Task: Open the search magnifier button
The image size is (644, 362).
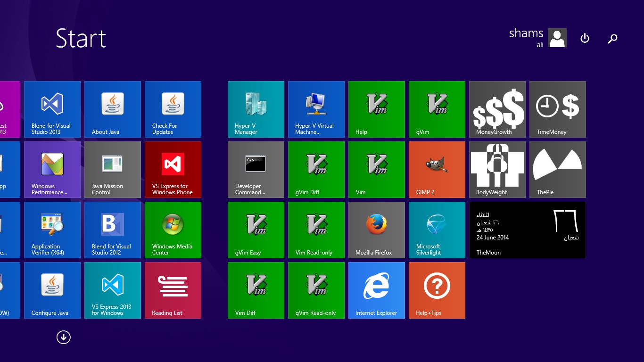Action: click(612, 39)
